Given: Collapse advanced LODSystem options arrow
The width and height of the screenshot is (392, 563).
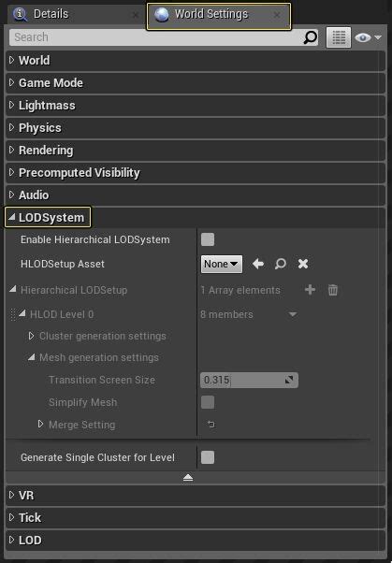Looking at the screenshot, I should coord(188,478).
